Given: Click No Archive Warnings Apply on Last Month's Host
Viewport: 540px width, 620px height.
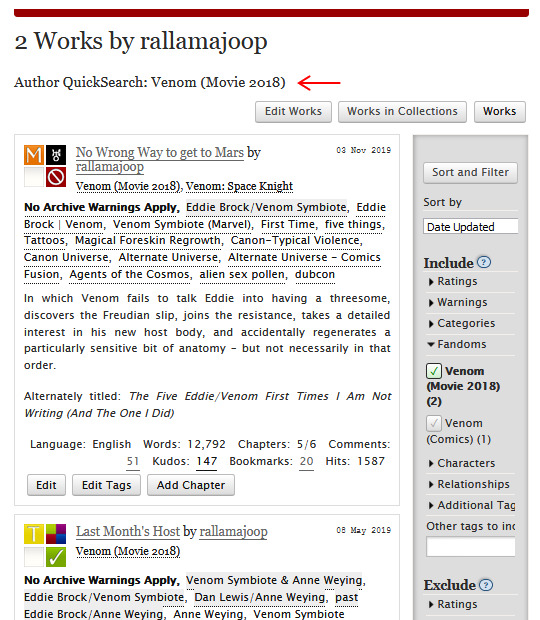Looking at the screenshot, I should 100,580.
